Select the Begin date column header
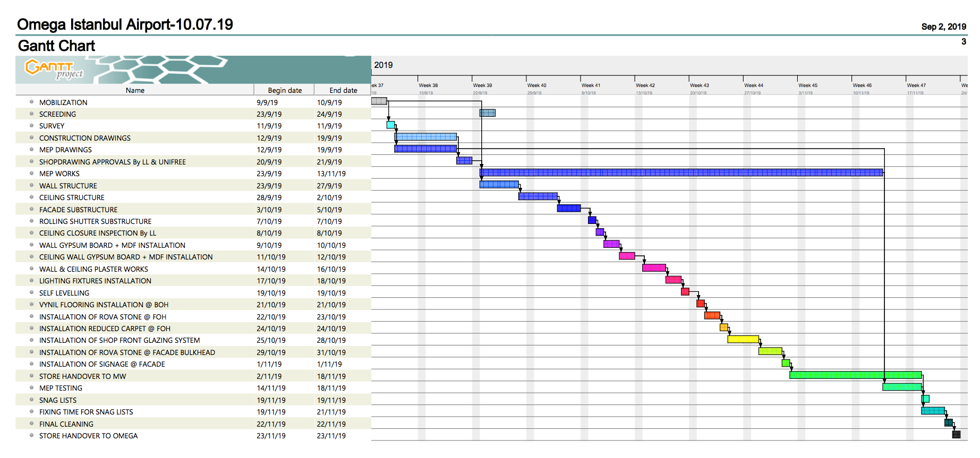The image size is (980, 458). coord(285,90)
